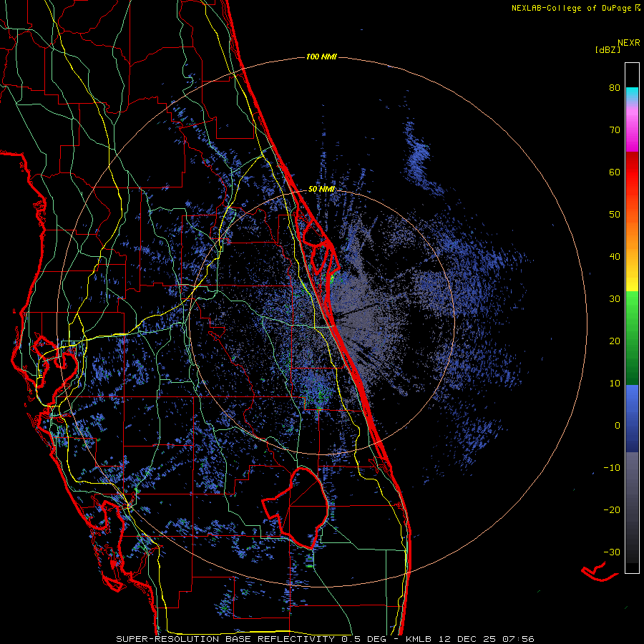Click the 30 value on the dBZ scale

[x=615, y=299]
